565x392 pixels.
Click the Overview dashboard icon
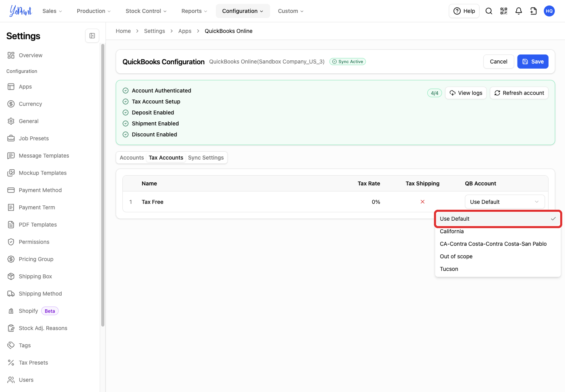tap(11, 55)
